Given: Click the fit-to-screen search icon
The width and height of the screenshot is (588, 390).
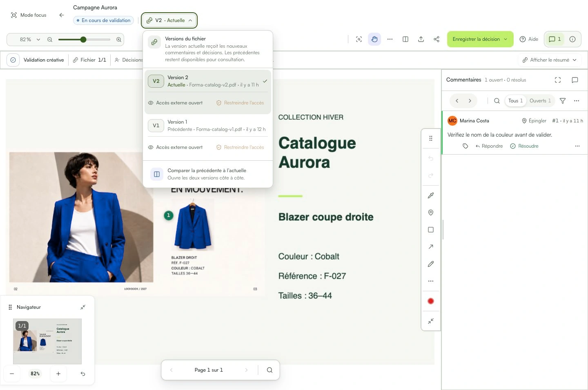Looking at the screenshot, I should pos(359,39).
